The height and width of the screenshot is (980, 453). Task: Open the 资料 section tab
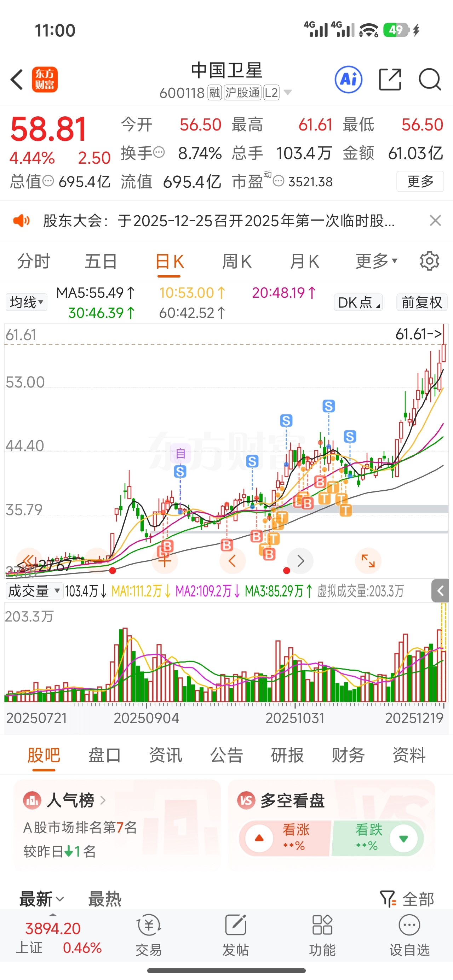409,755
